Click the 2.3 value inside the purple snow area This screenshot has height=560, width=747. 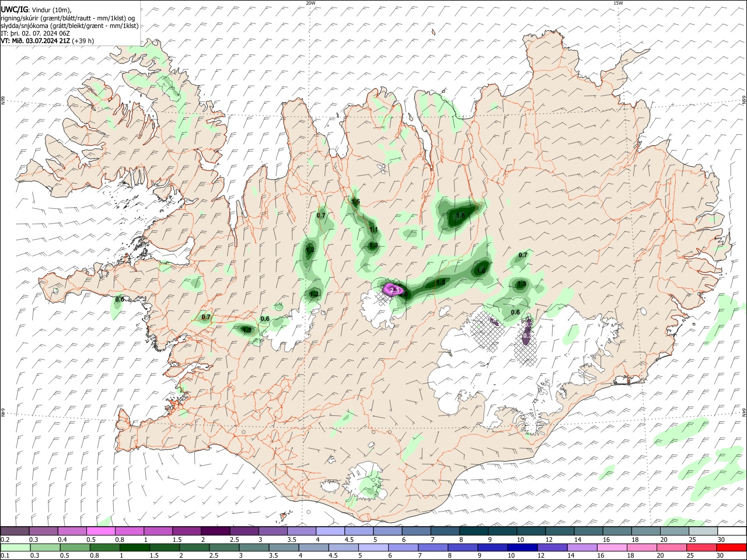tap(394, 289)
